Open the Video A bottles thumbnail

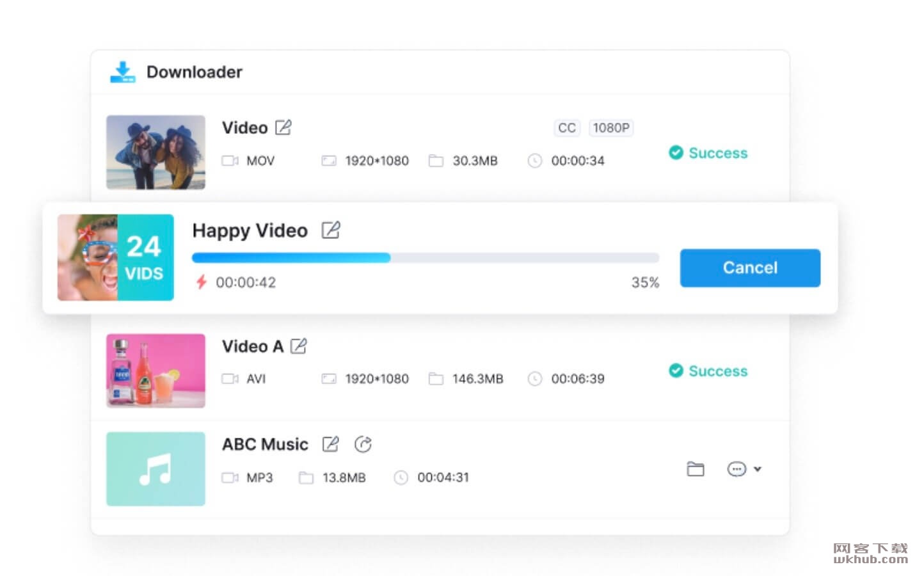[155, 371]
